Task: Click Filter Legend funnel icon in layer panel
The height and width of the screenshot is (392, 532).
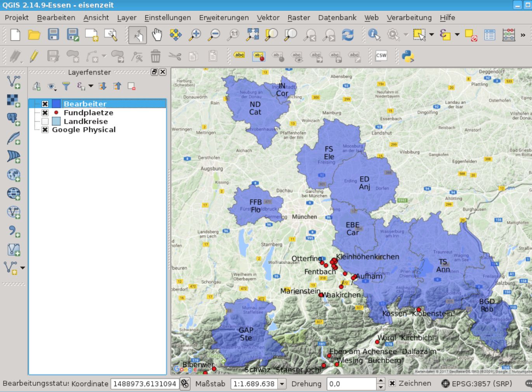Action: [66, 86]
